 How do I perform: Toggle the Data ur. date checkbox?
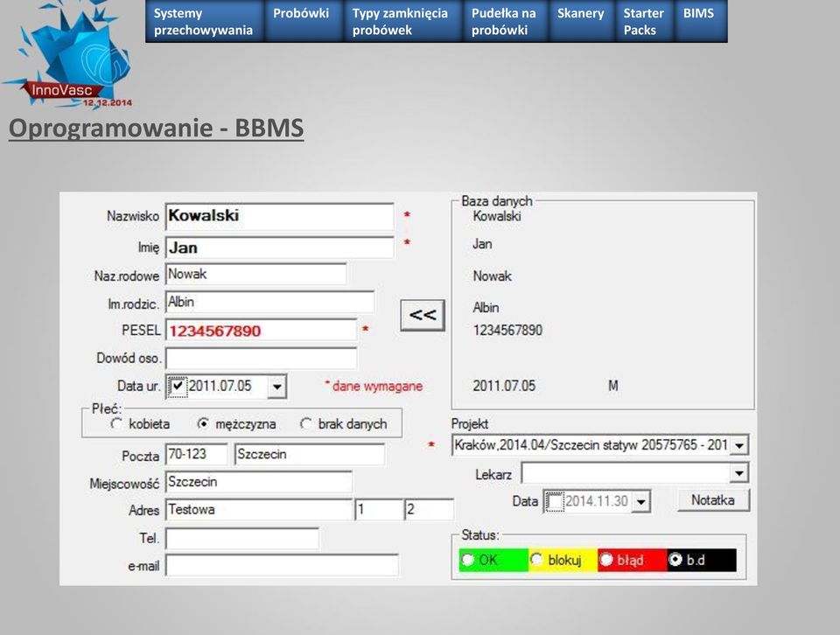coord(178,386)
